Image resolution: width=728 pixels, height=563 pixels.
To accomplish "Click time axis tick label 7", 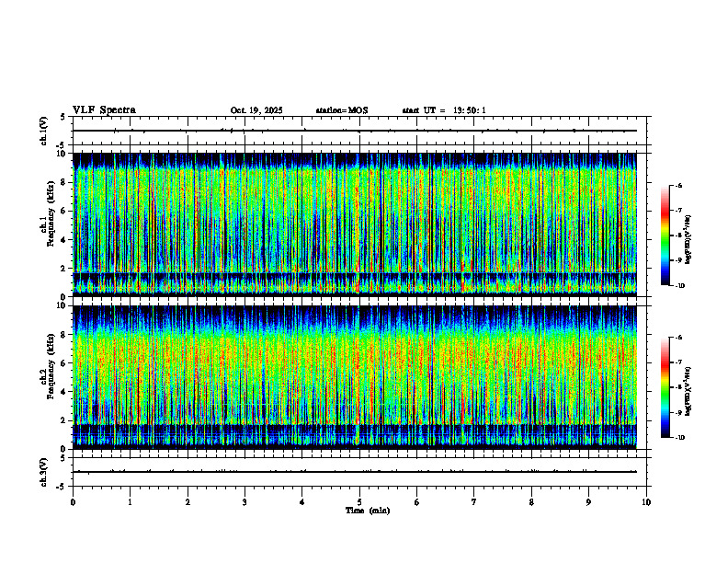I will 474,502.
